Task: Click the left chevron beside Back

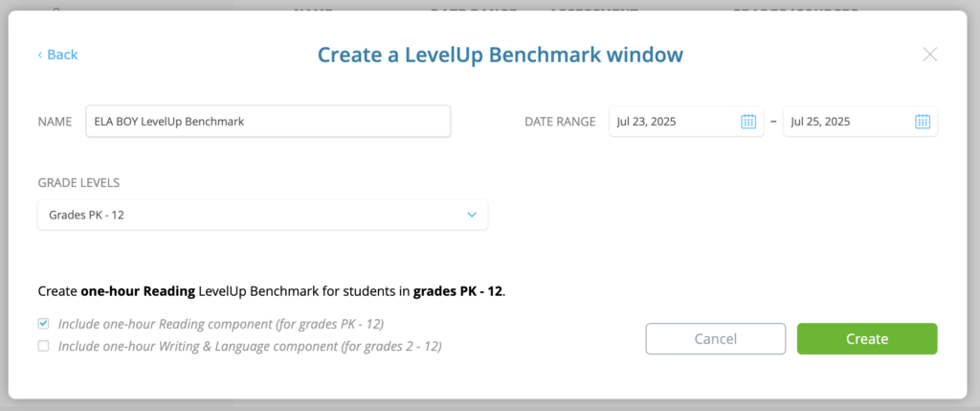Action: click(x=40, y=55)
